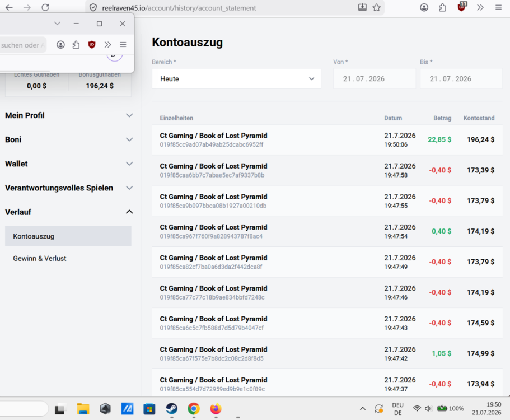Open Gewinn & Verlust page
Screen dimensions: 510x420
[x=39, y=258]
